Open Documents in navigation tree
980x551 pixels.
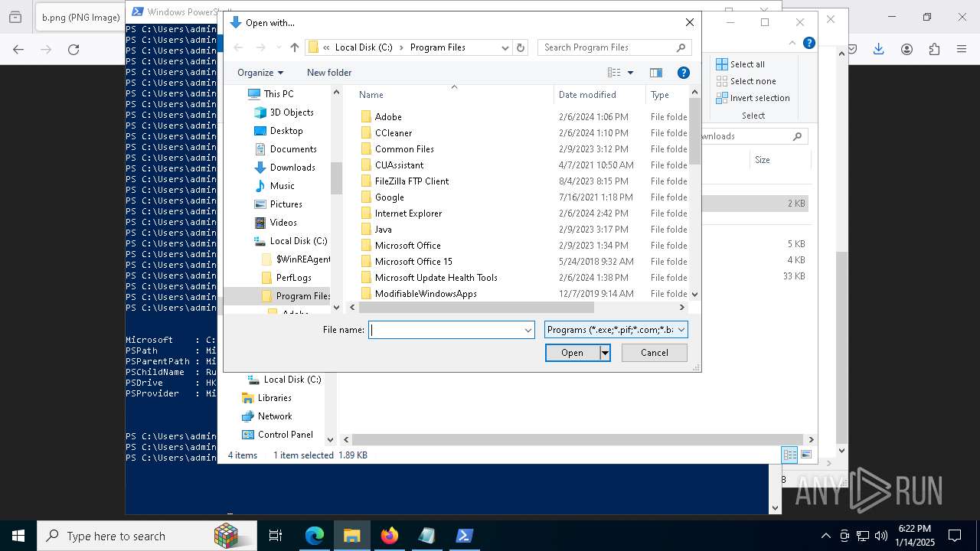(x=292, y=149)
